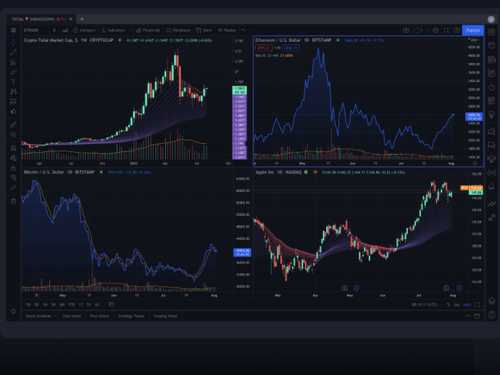Take a snapshot with the camera icon

[457, 30]
